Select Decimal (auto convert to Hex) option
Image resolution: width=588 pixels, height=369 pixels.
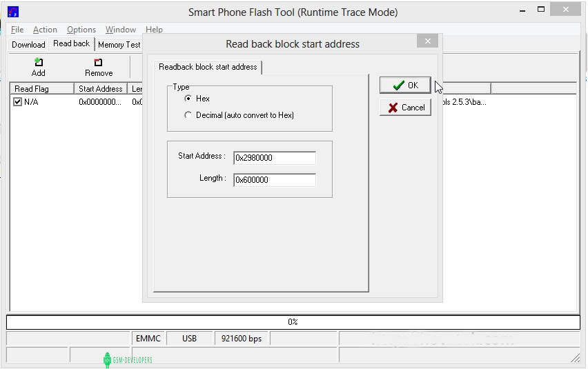pos(188,115)
